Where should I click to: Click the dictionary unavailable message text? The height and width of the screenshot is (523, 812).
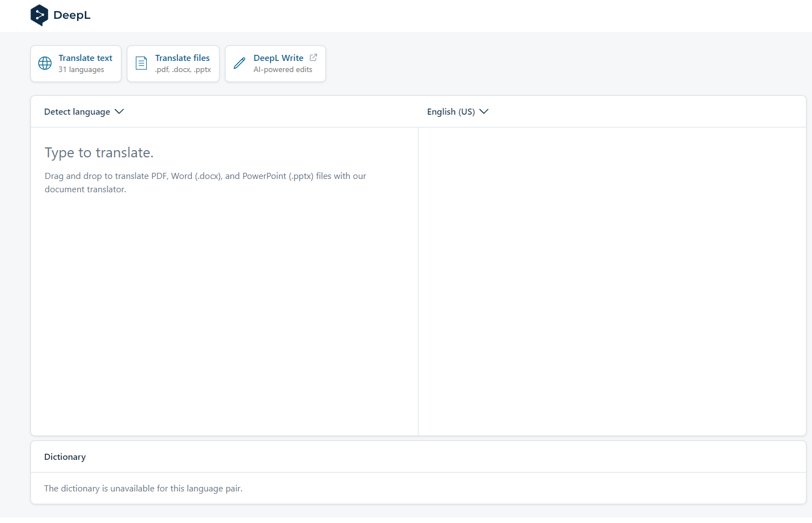144,489
